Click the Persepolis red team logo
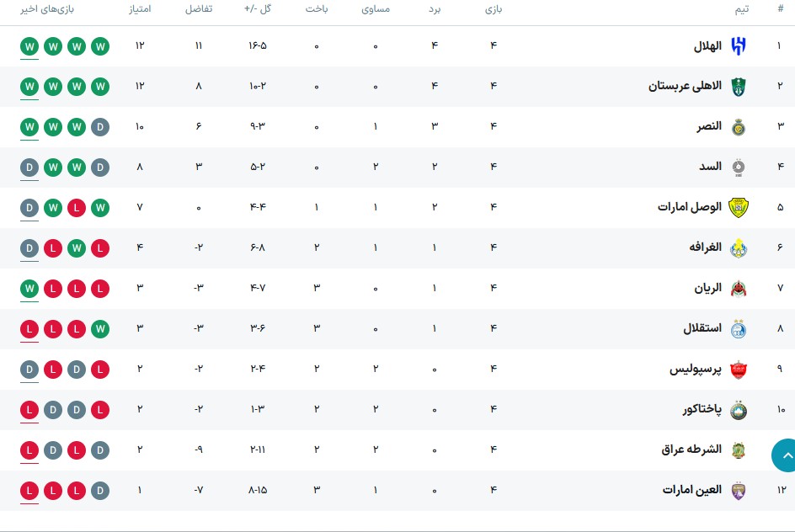795x532 pixels. coord(739,370)
